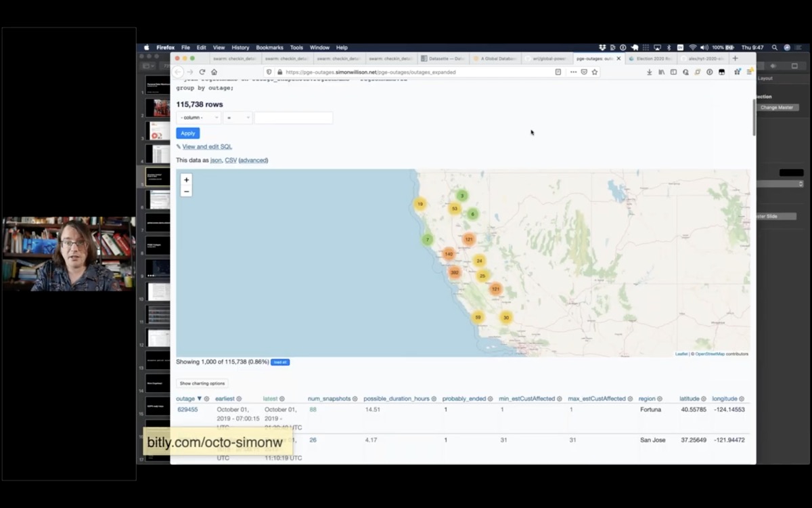Viewport: 812px width, 508px height.
Task: Click the browser back arrow
Action: click(178, 72)
